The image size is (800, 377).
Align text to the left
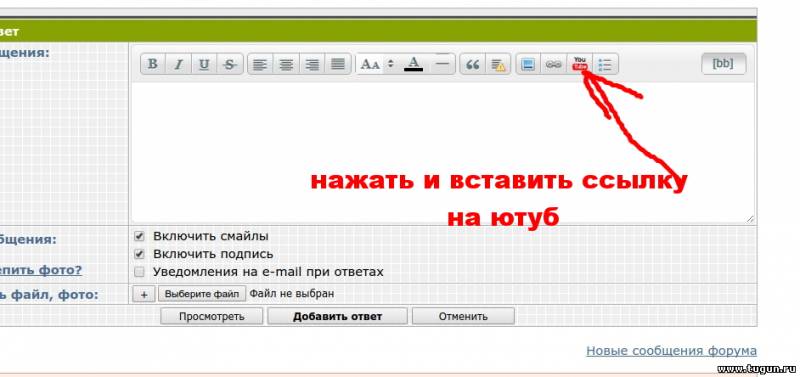[x=260, y=64]
